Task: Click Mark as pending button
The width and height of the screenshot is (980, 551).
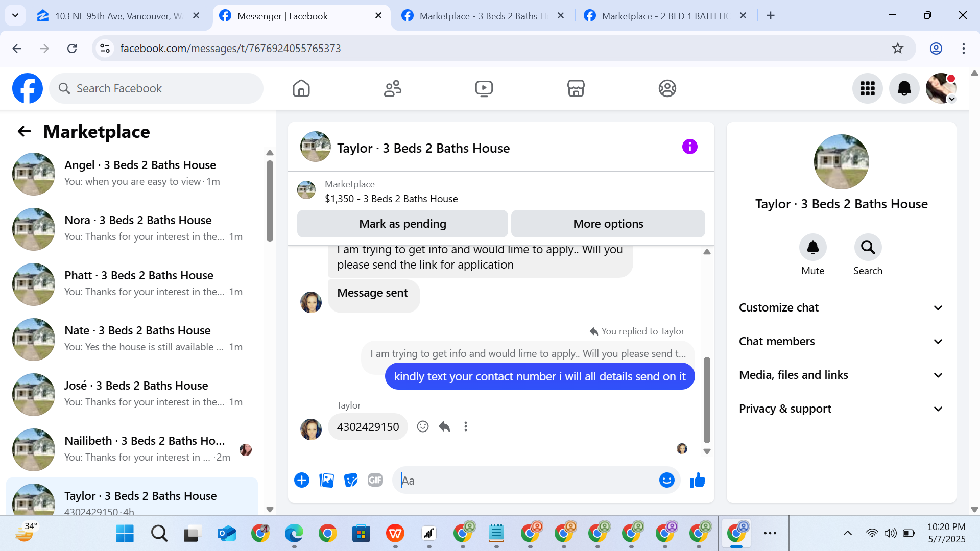Action: coord(402,224)
